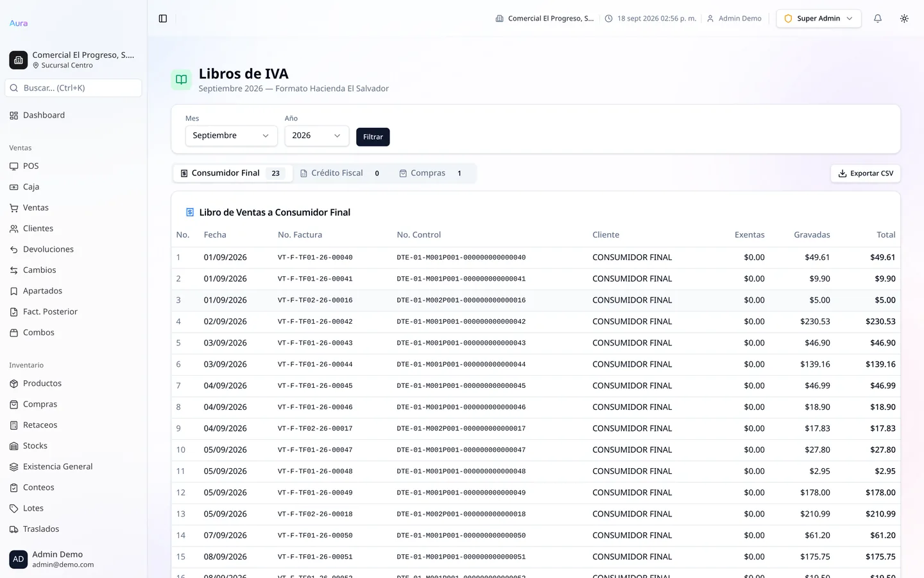Expand the Mes dropdown showing Septiembre
Screen dimensions: 924x578
tap(231, 136)
